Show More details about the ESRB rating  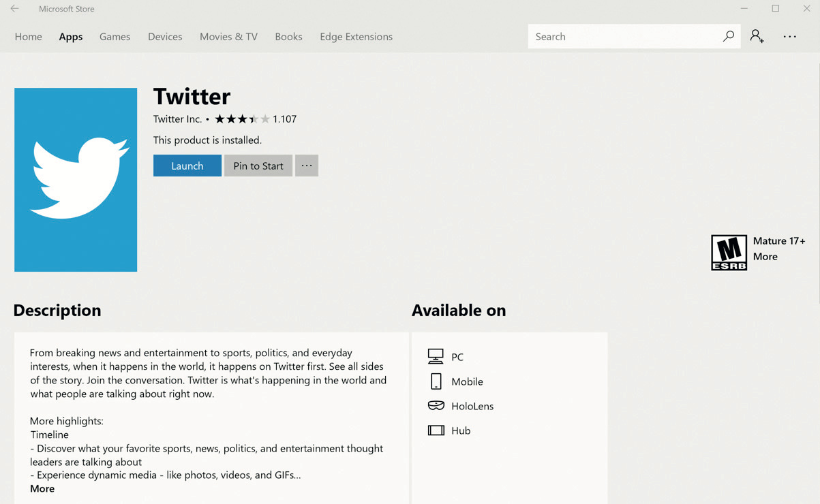pyautogui.click(x=765, y=257)
